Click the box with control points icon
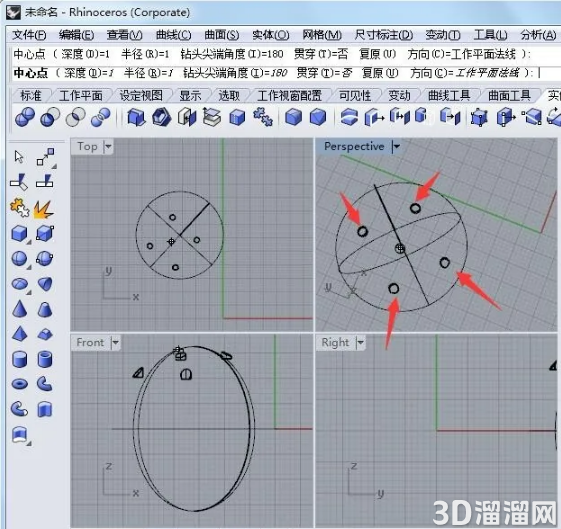This screenshot has height=529, width=561. (479, 117)
